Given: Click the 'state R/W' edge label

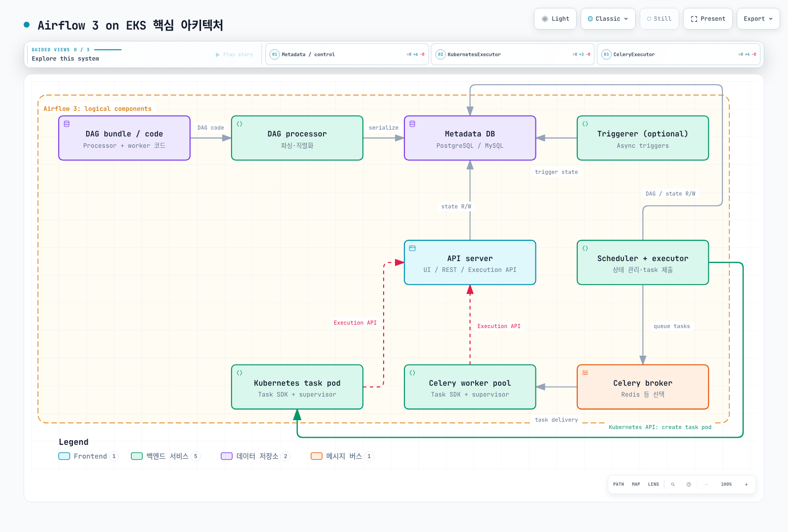Looking at the screenshot, I should pyautogui.click(x=456, y=206).
